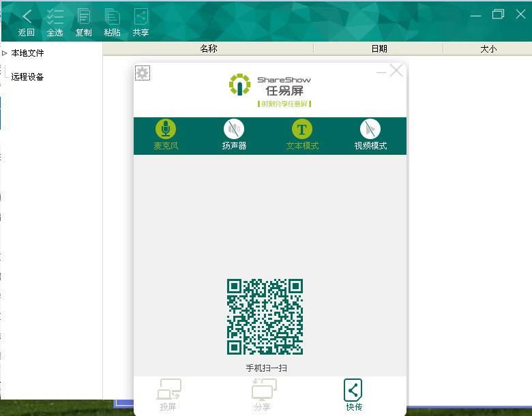Click the QR code image
The width and height of the screenshot is (532, 416).
tap(265, 316)
